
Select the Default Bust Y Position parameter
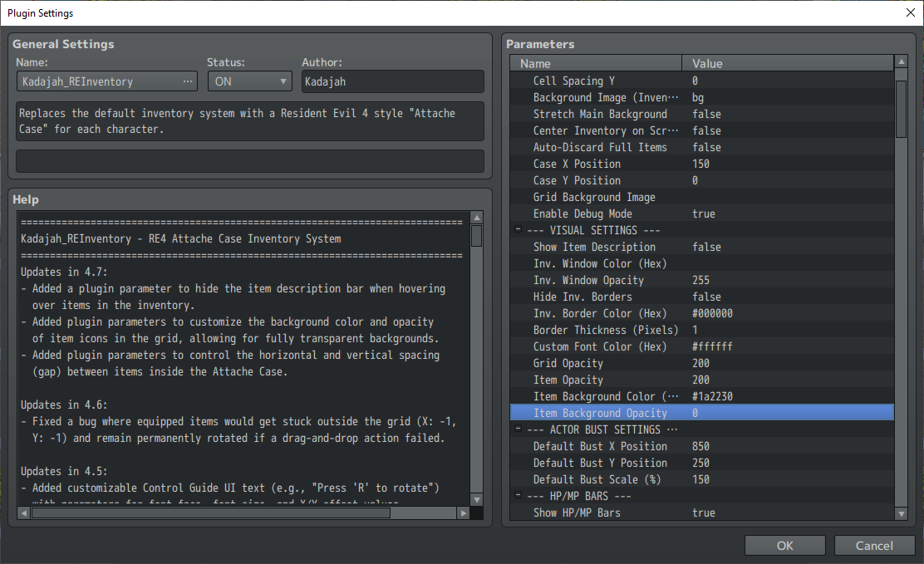pyautogui.click(x=702, y=463)
